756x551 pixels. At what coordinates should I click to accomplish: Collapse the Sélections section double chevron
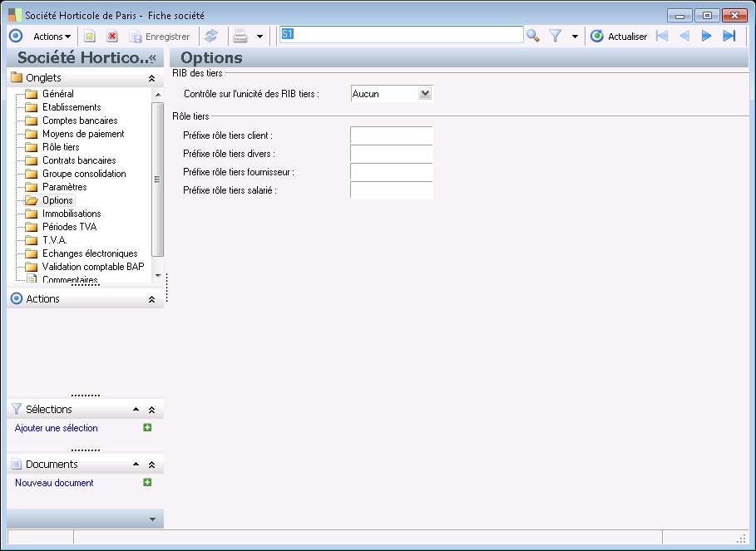pyautogui.click(x=152, y=410)
